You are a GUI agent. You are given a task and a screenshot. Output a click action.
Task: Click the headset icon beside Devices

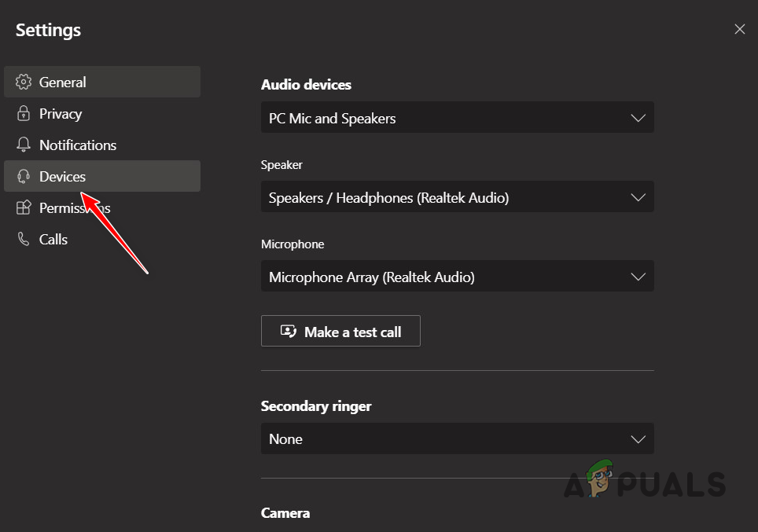tap(25, 176)
